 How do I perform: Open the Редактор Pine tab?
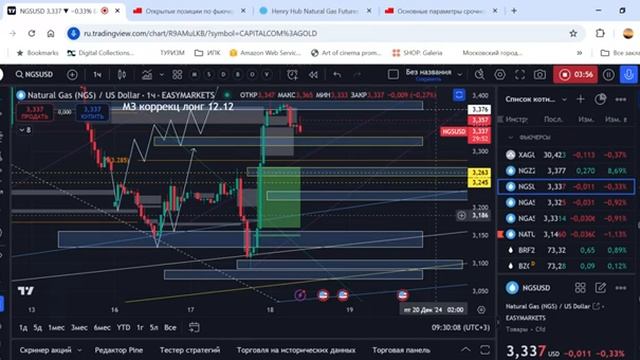click(x=119, y=350)
